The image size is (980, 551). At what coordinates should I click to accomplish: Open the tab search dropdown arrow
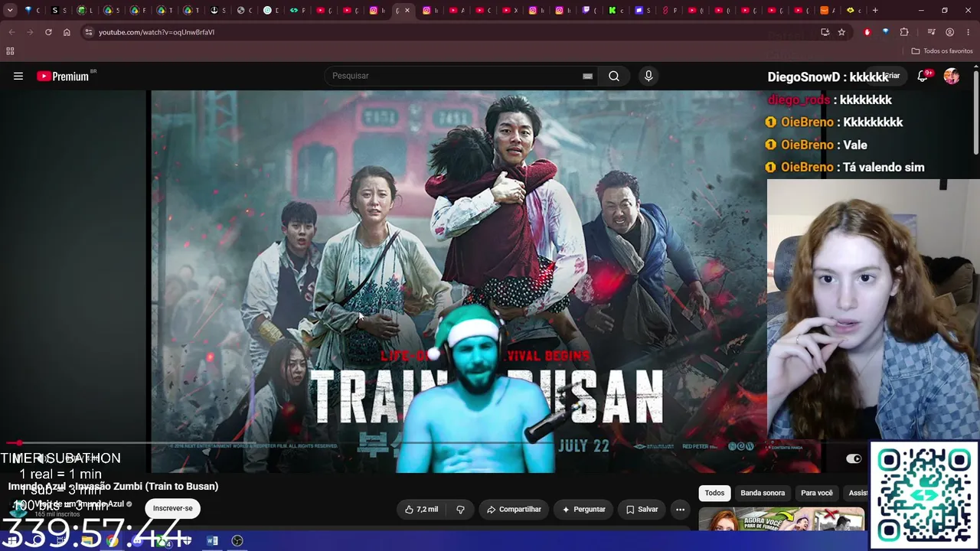10,11
